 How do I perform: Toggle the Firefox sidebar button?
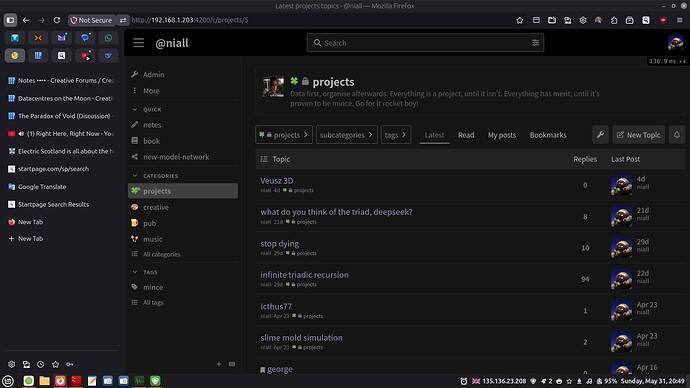pyautogui.click(x=10, y=20)
